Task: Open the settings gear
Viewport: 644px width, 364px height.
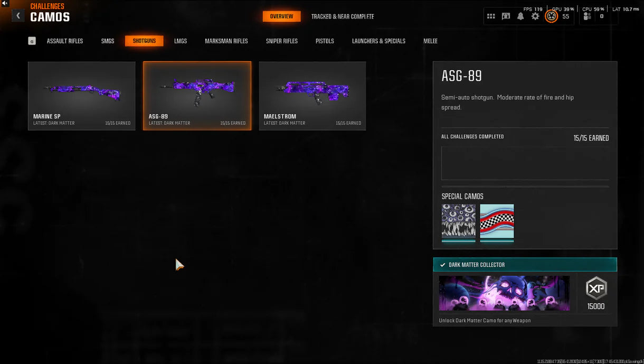Action: click(535, 16)
